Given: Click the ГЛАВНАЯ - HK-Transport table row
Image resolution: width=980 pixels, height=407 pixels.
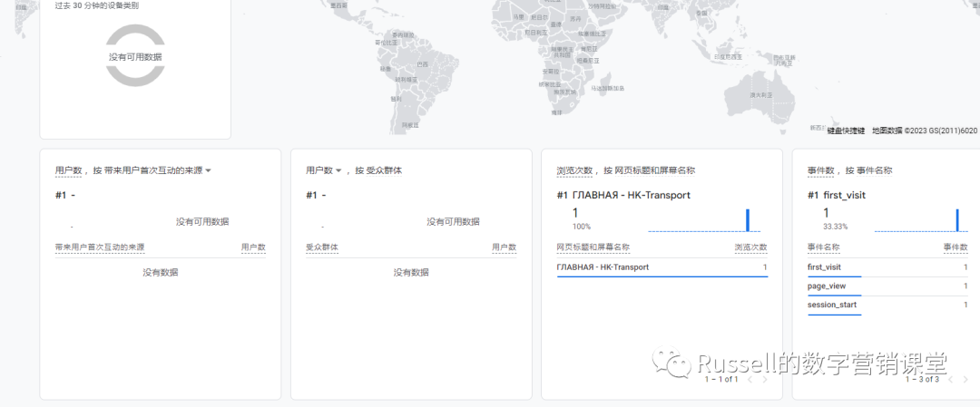Looking at the screenshot, I should click(x=603, y=267).
